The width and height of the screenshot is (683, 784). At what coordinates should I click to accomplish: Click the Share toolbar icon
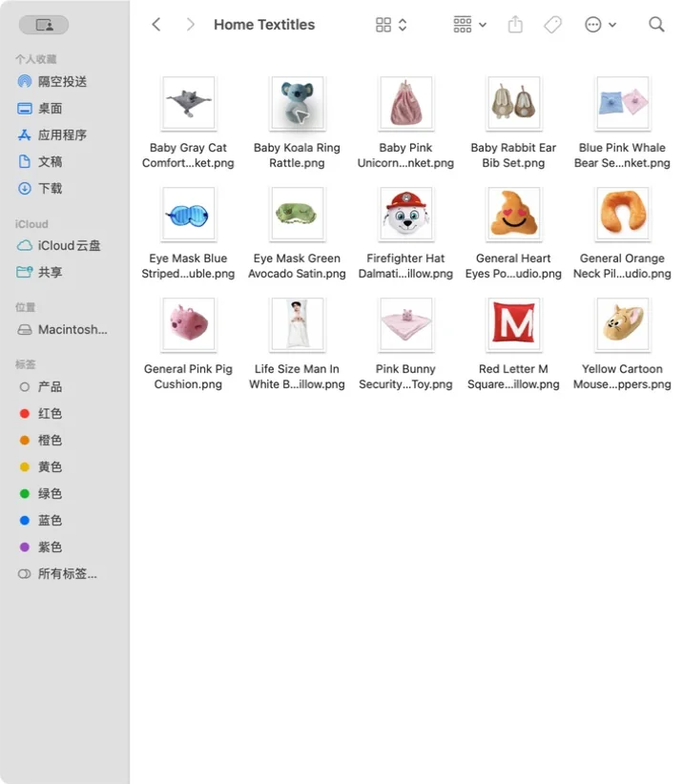tap(515, 24)
